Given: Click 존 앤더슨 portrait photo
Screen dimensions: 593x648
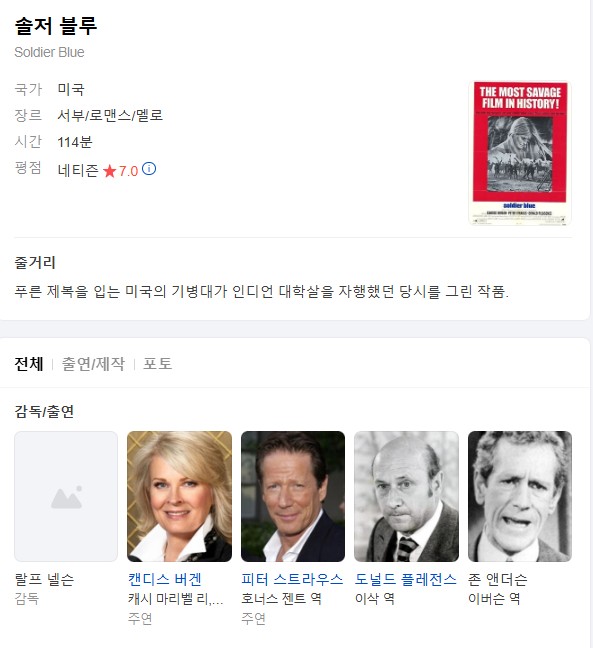Looking at the screenshot, I should pos(520,496).
